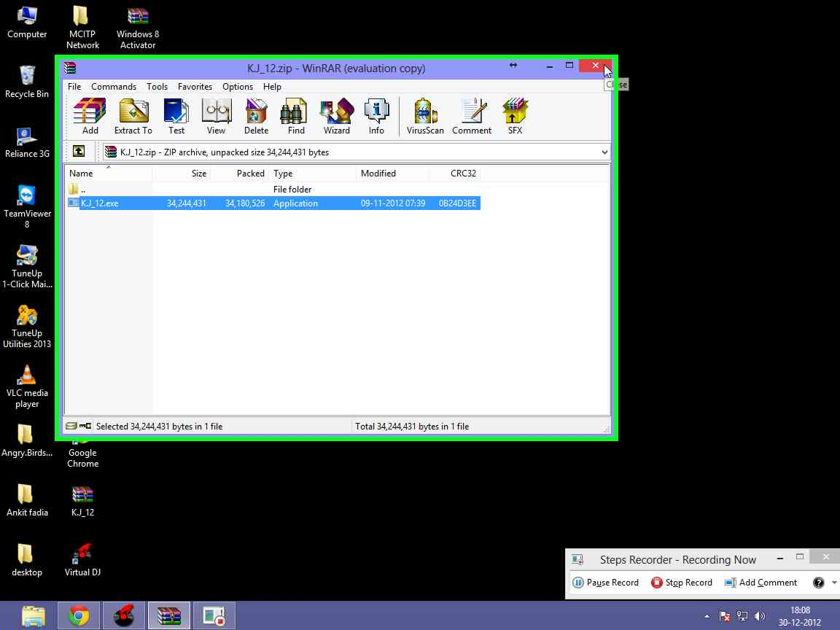Go up one level folder icon
Viewport: 840px width, 630px height.
tap(79, 152)
